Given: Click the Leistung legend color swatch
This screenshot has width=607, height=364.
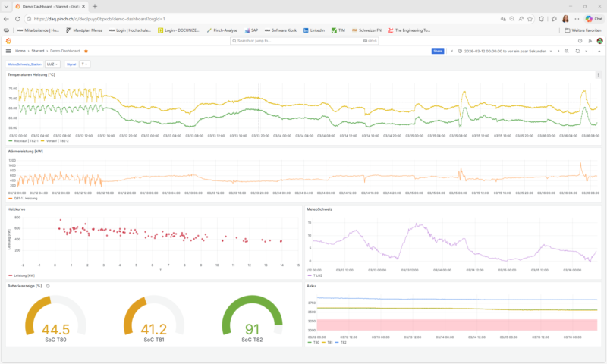Looking at the screenshot, I should (x=10, y=275).
